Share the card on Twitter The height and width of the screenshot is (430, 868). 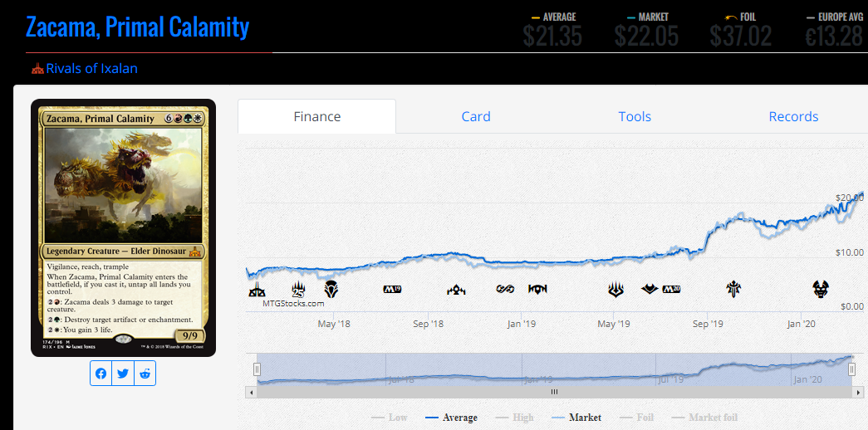pos(123,374)
